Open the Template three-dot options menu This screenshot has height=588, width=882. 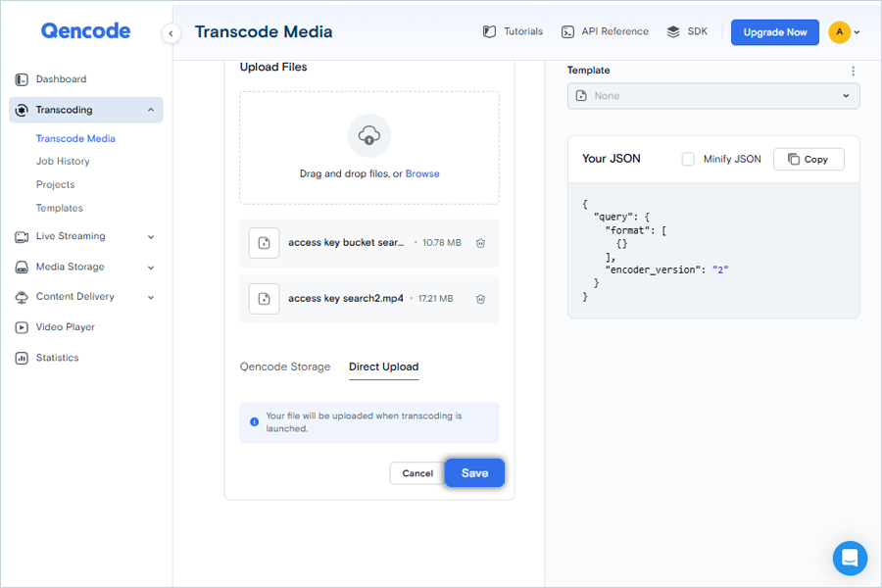853,71
